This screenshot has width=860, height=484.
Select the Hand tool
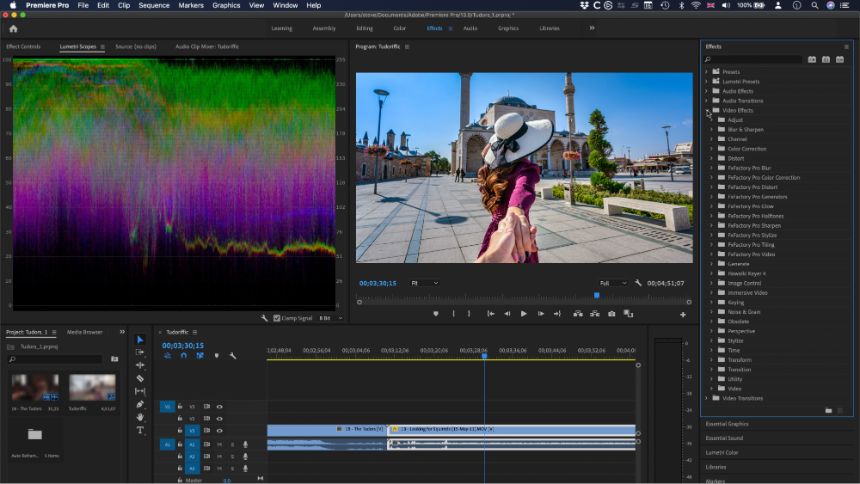point(140,417)
